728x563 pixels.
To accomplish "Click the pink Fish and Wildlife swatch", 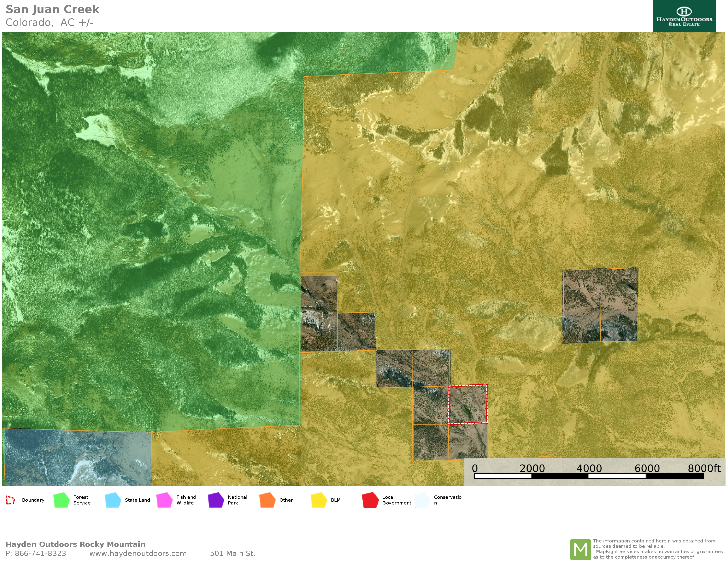I will coord(165,500).
